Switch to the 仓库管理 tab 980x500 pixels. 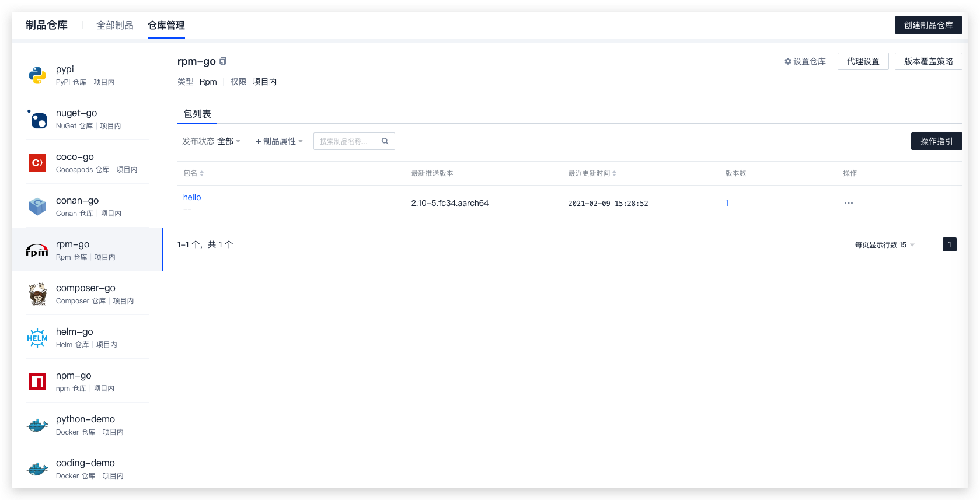(x=166, y=25)
